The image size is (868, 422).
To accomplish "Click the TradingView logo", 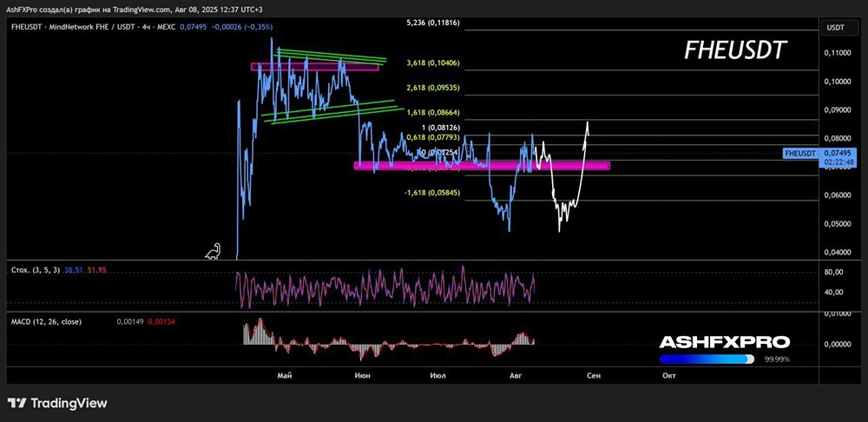I will click(x=57, y=403).
